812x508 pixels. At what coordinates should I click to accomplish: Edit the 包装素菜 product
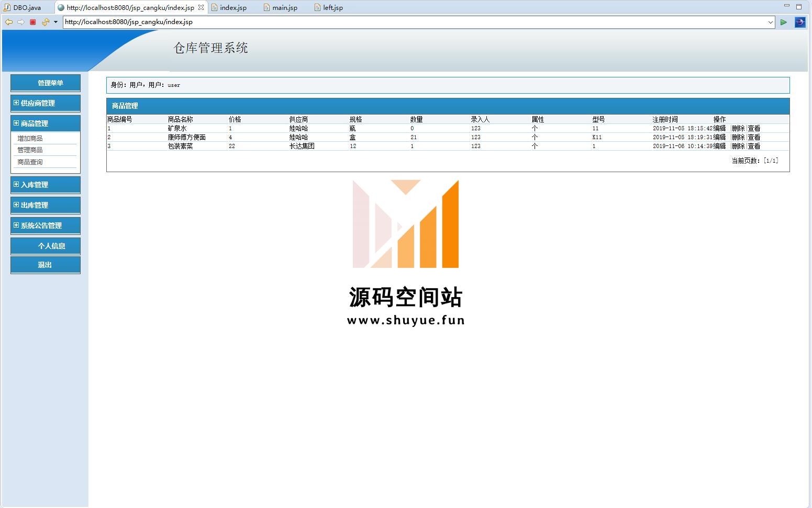coord(720,146)
